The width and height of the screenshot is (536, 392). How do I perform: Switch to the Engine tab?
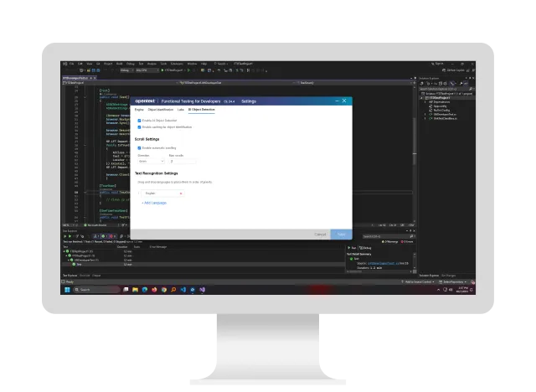139,110
